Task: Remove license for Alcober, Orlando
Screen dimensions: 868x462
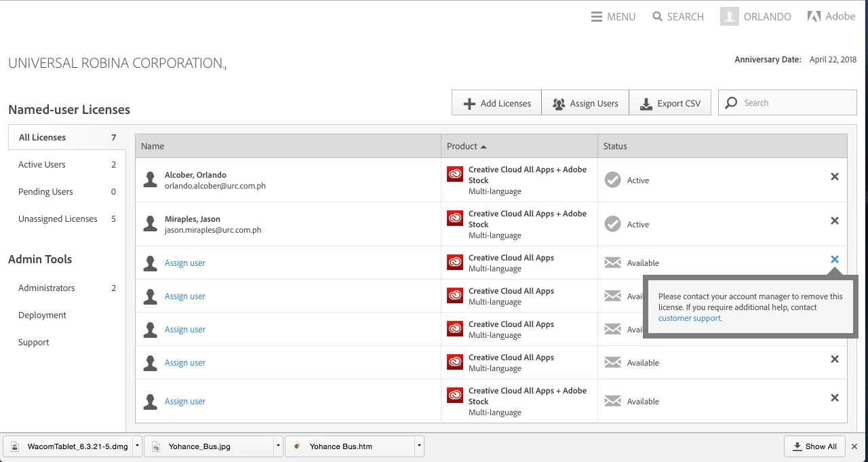Action: (835, 176)
